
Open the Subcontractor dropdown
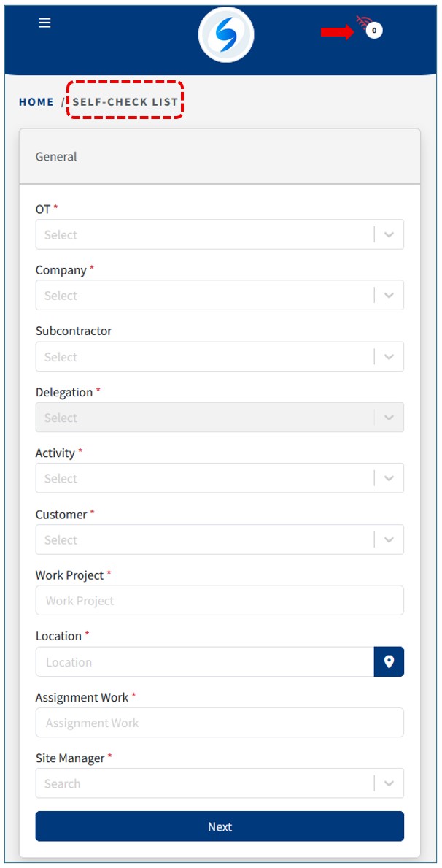click(x=204, y=357)
